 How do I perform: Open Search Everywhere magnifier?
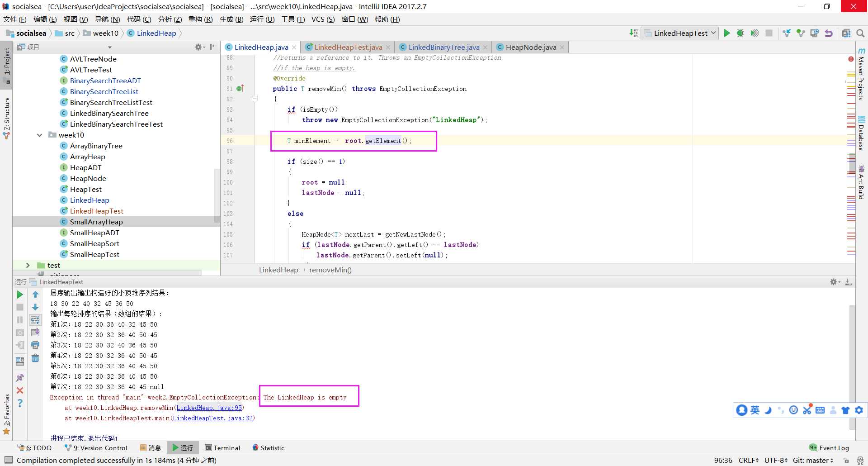860,33
